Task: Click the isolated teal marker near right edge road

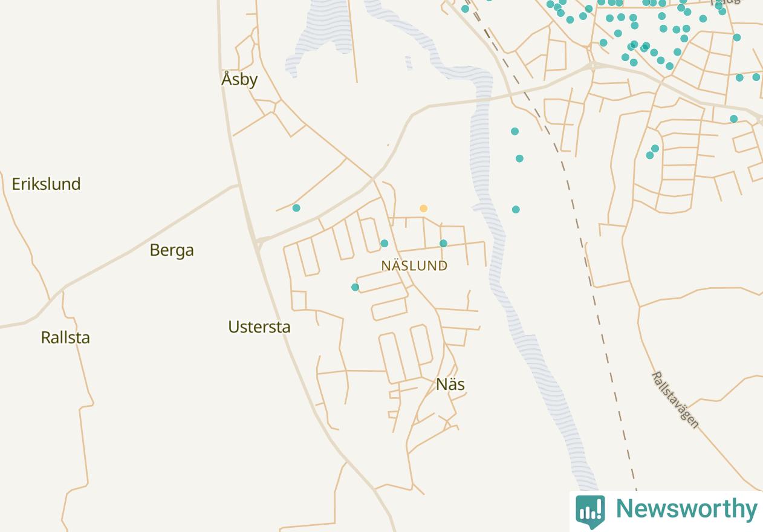Action: point(733,119)
